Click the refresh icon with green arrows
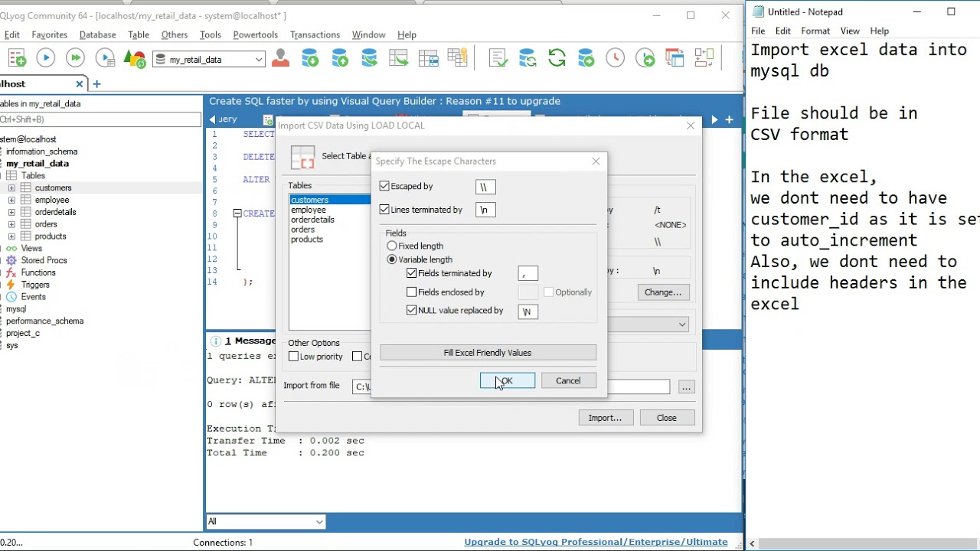 coord(557,58)
